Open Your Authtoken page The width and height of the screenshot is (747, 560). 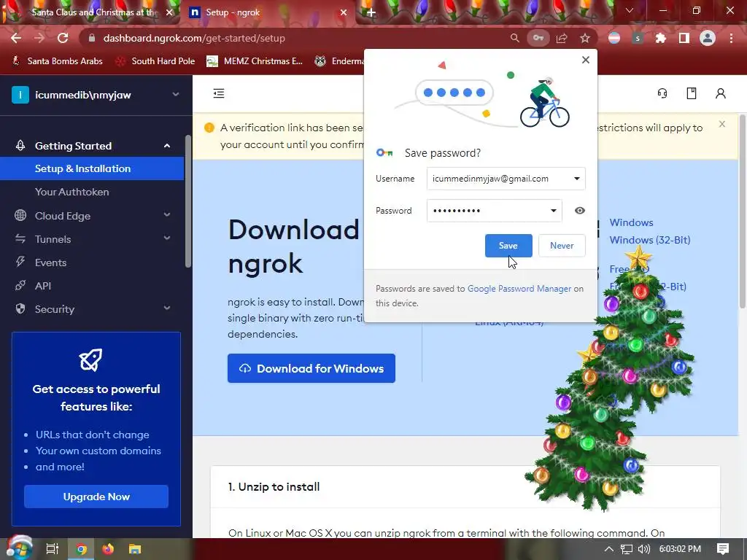point(72,192)
